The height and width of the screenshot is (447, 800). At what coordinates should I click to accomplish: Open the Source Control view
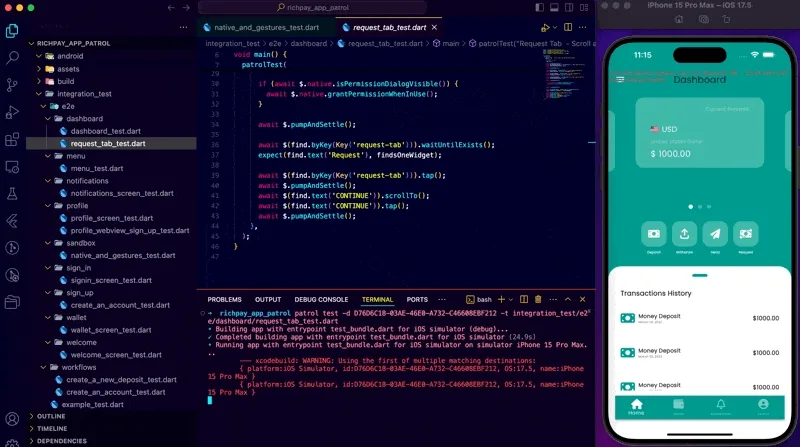(12, 85)
